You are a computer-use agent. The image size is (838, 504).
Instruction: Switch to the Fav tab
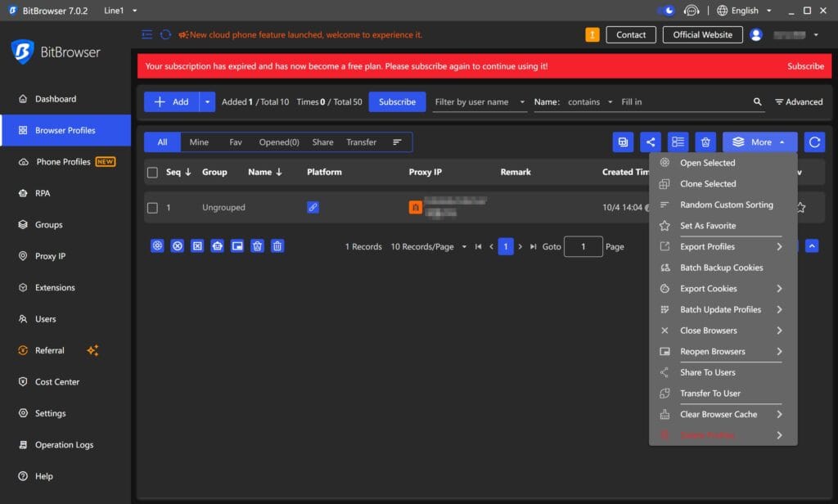tap(236, 142)
